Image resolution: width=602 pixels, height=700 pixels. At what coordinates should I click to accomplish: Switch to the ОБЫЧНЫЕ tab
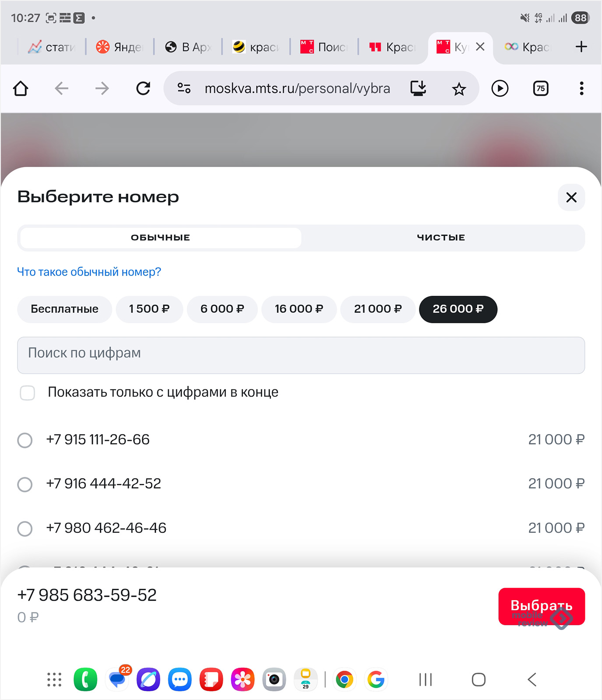[160, 238]
